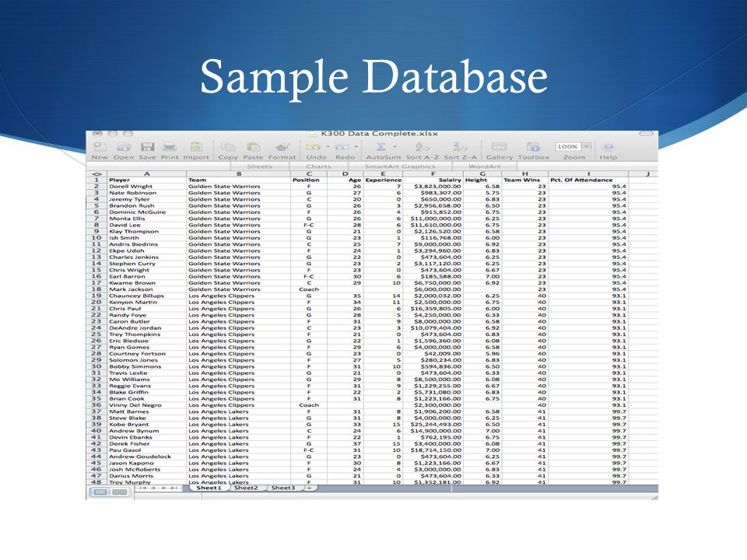Switch to Sheet1 tab
This screenshot has height=560, width=747.
point(209,488)
